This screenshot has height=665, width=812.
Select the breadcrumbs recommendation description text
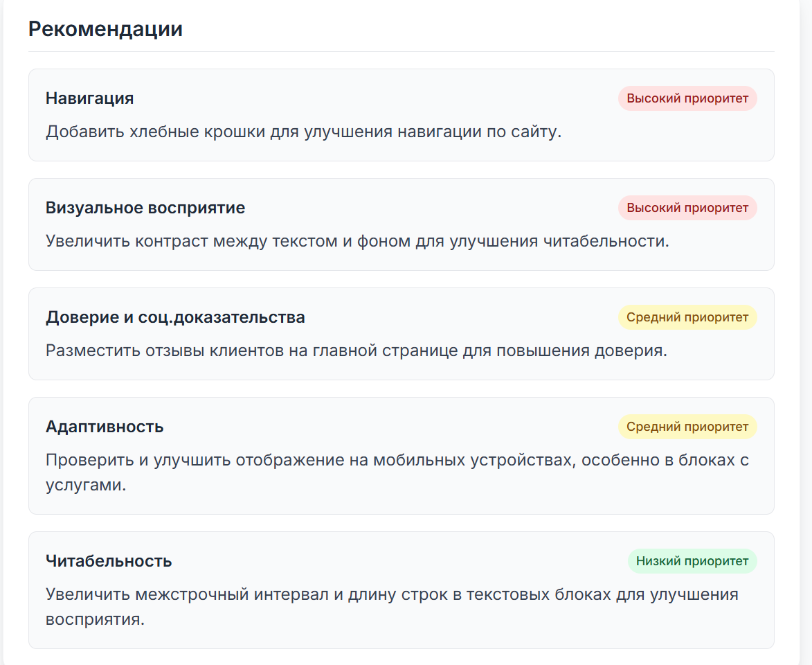click(x=303, y=132)
